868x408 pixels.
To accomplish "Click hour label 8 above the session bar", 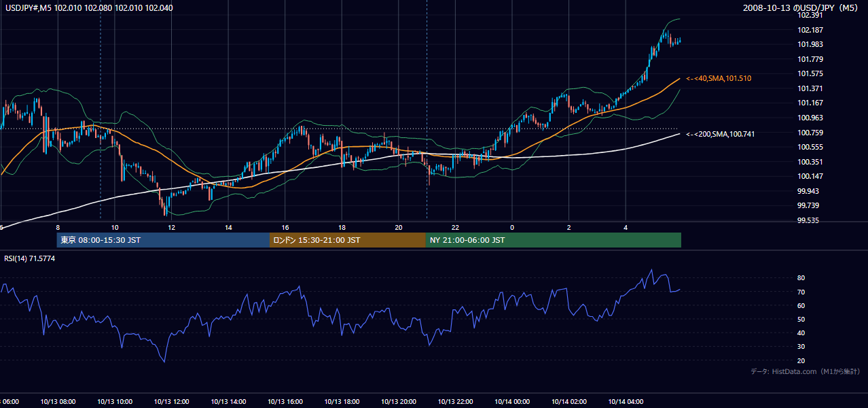I will pos(58,228).
